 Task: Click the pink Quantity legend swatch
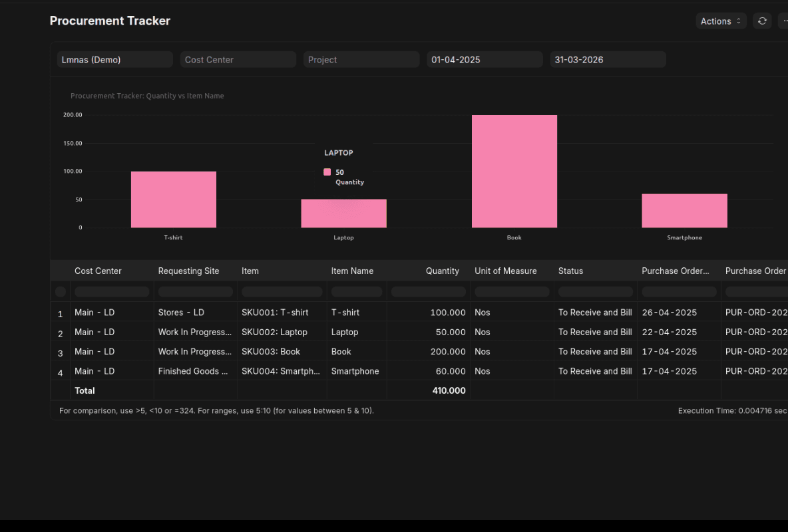[x=327, y=172]
